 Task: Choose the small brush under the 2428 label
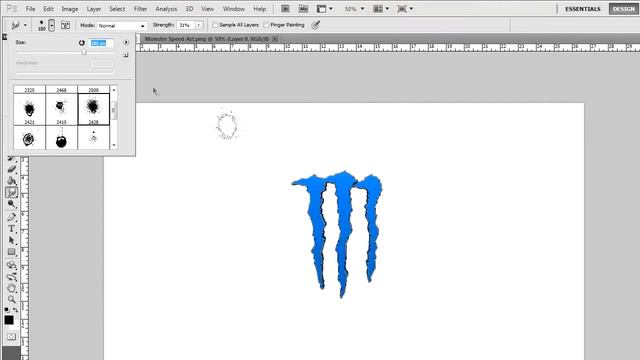click(93, 138)
